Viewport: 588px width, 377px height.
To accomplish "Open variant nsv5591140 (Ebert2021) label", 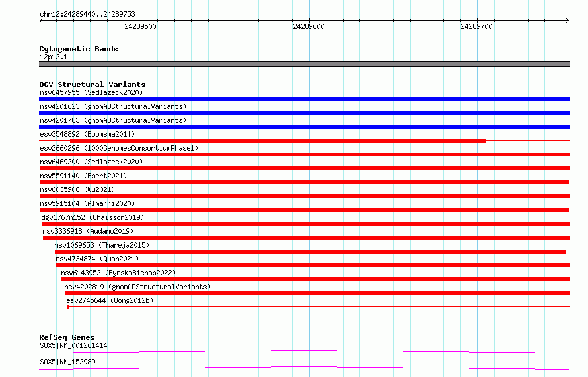I will point(83,176).
